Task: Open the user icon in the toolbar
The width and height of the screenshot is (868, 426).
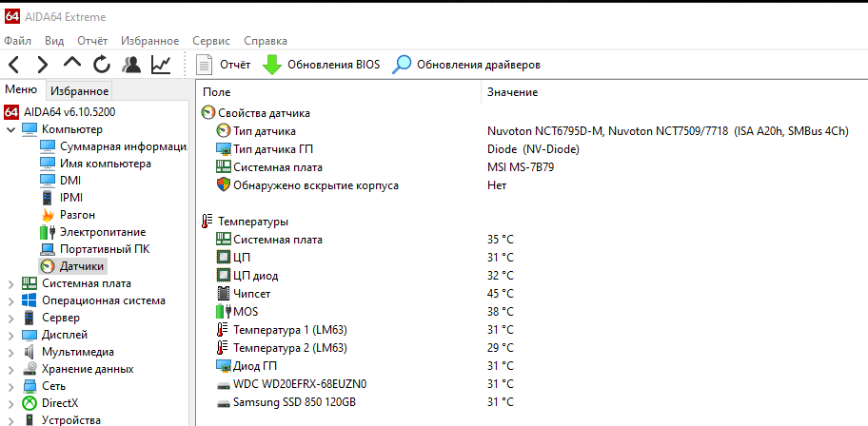Action: 131,65
